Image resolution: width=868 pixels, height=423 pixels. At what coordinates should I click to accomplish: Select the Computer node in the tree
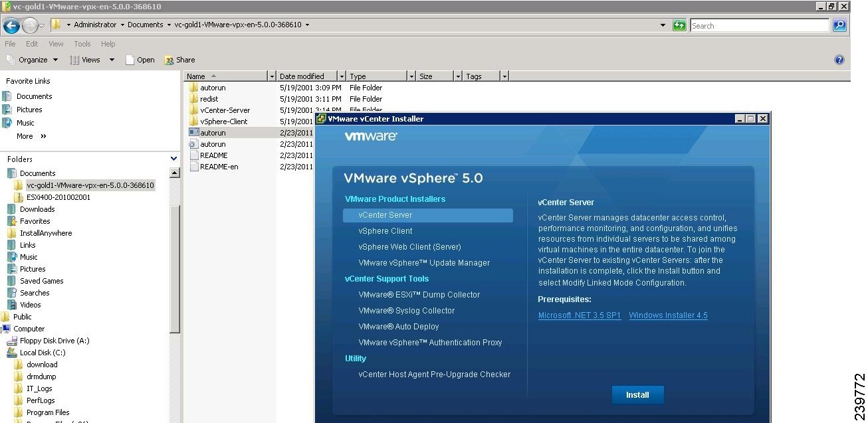coord(29,329)
